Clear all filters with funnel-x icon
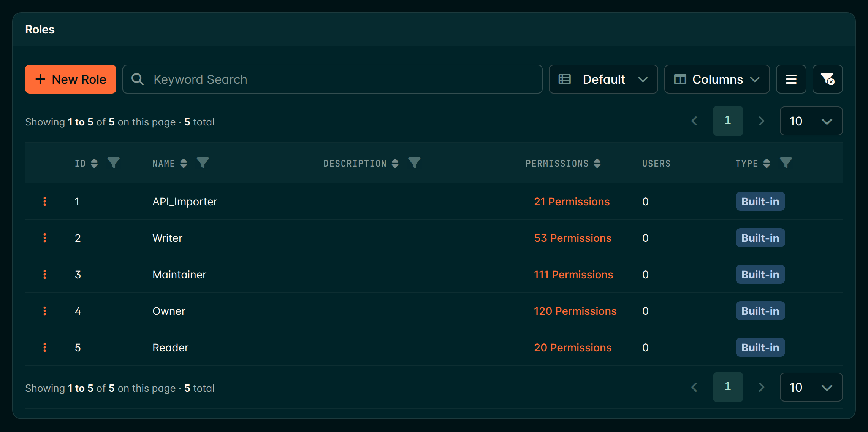 (827, 79)
